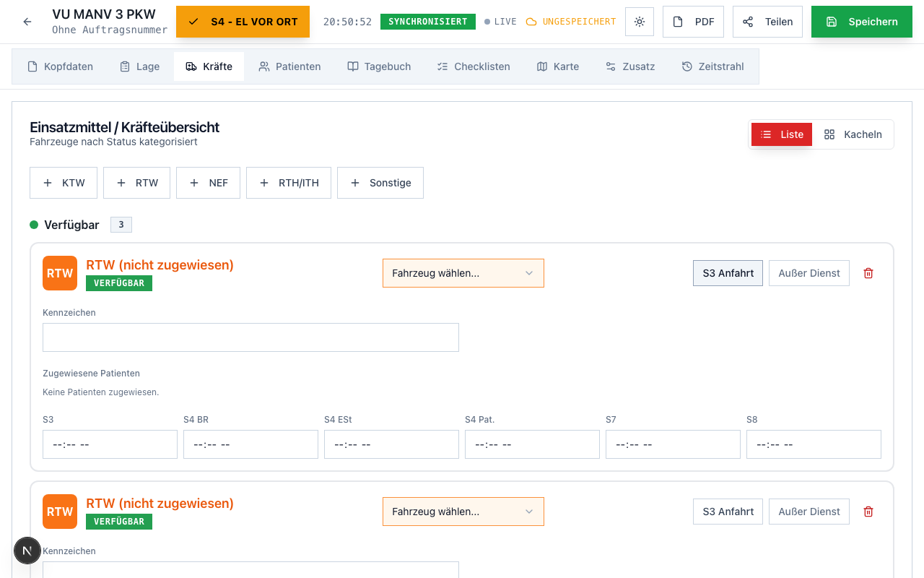Switch to the Kacheln tile view
Image resolution: width=924 pixels, height=578 pixels.
pyautogui.click(x=853, y=134)
